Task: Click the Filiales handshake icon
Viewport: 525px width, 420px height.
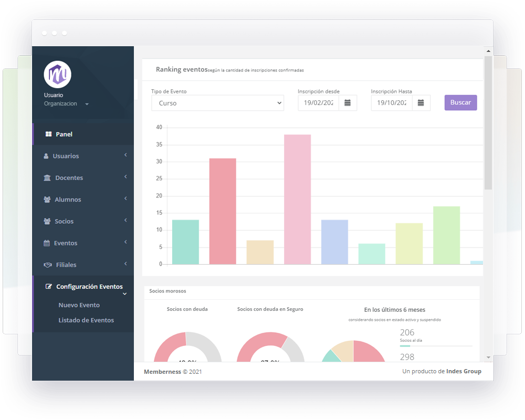Action: [47, 265]
